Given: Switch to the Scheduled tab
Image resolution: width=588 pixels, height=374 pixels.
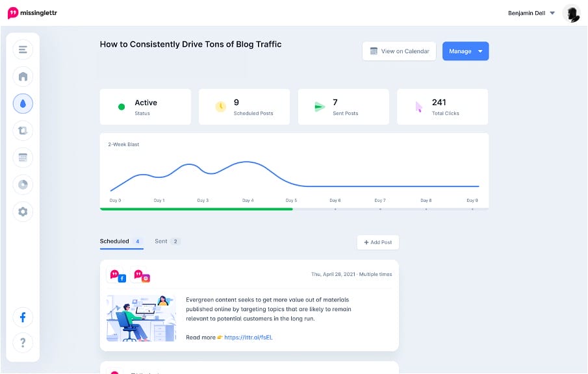Looking at the screenshot, I should [x=121, y=242].
